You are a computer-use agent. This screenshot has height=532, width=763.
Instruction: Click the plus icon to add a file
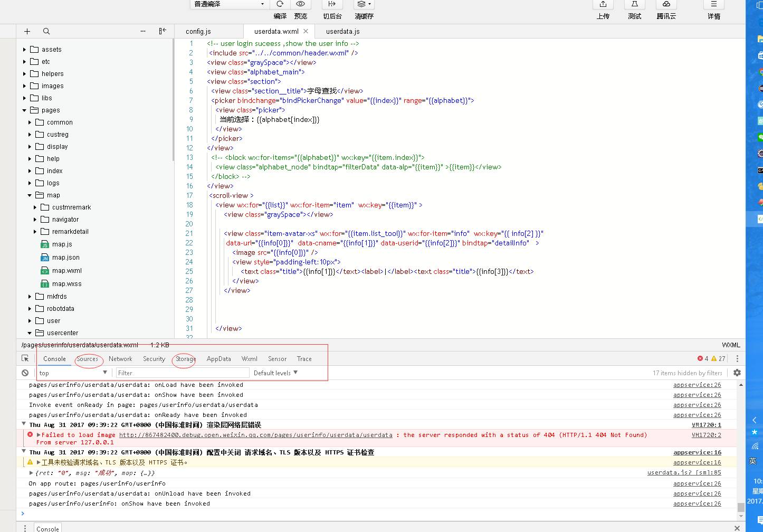[x=27, y=31]
